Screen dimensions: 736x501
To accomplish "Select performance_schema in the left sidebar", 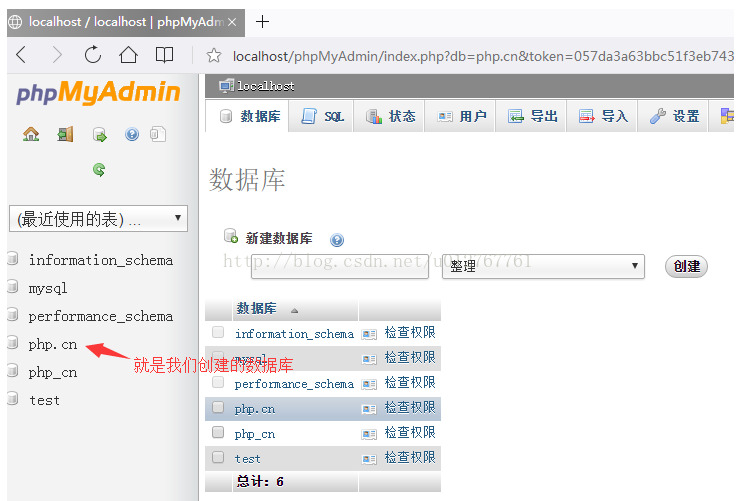I will click(x=100, y=316).
